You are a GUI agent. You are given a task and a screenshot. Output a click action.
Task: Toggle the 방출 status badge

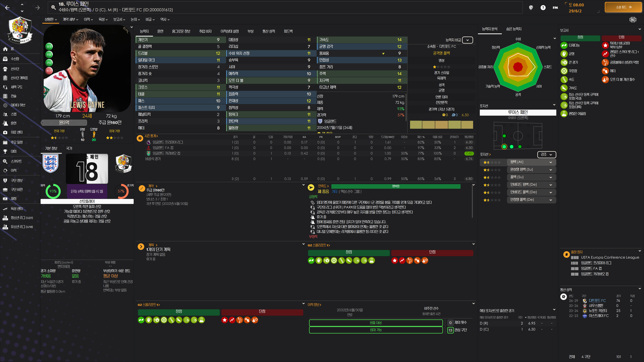49,54
